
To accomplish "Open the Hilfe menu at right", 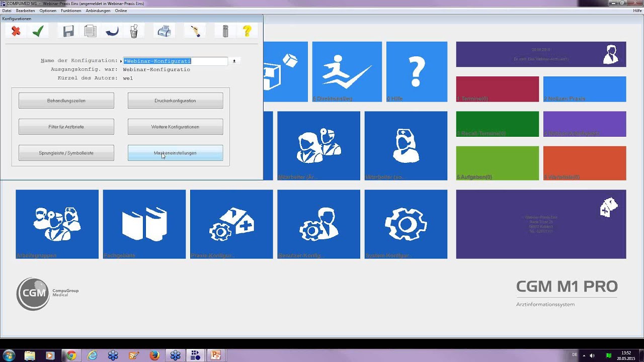I will tap(637, 11).
